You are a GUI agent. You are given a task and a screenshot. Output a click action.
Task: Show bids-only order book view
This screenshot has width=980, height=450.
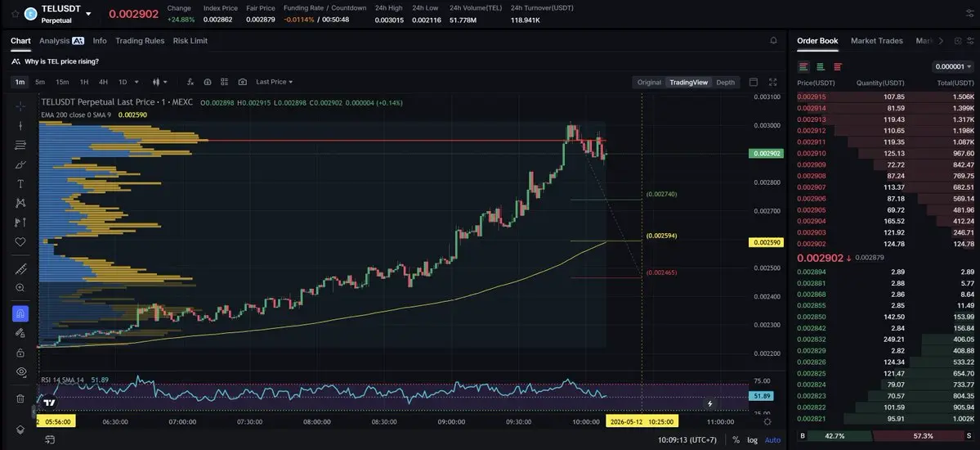click(x=821, y=66)
